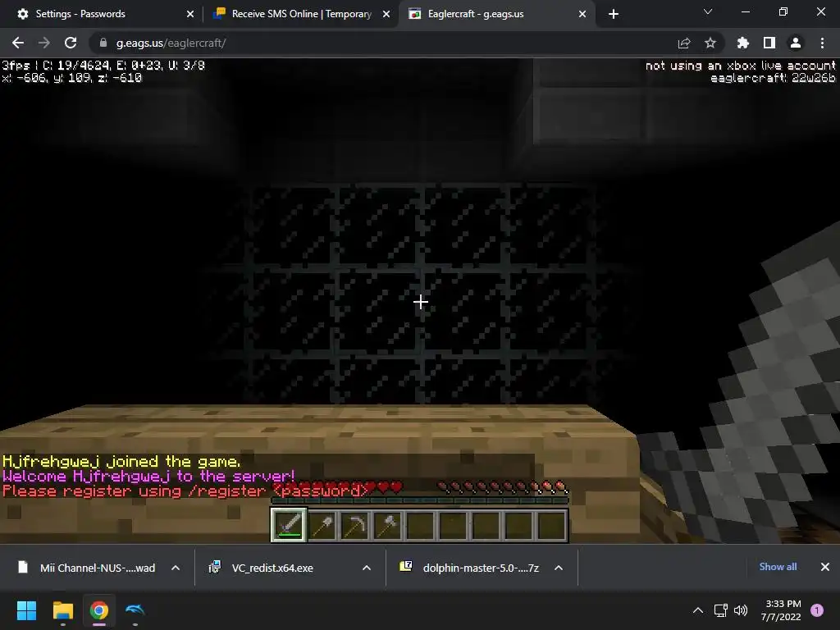Select the axe in the hotbar

pos(387,526)
